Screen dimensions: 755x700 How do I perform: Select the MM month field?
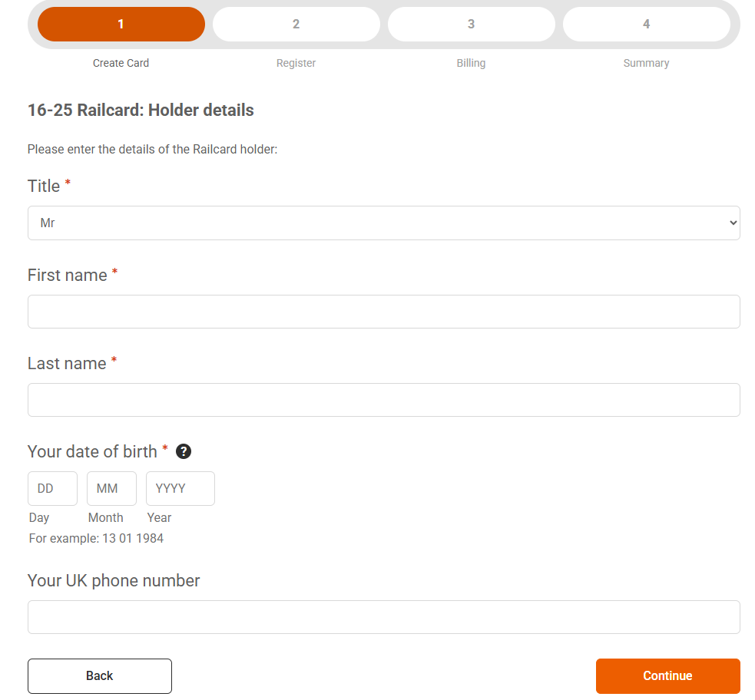(x=111, y=489)
